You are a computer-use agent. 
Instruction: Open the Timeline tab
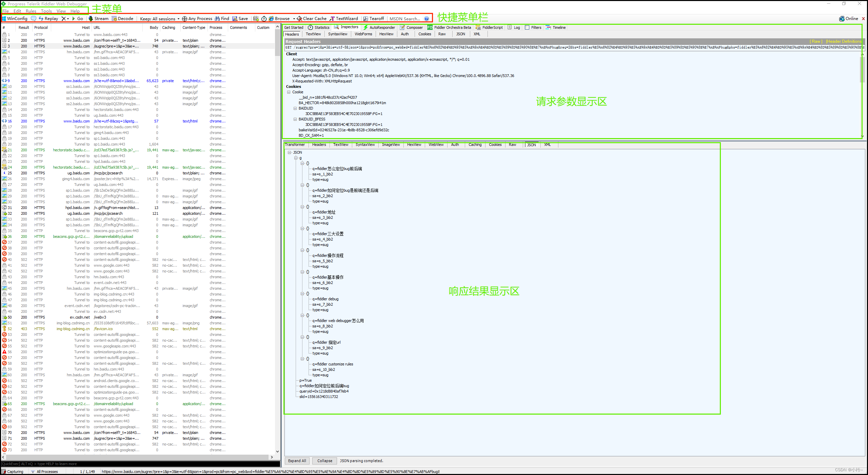click(556, 27)
